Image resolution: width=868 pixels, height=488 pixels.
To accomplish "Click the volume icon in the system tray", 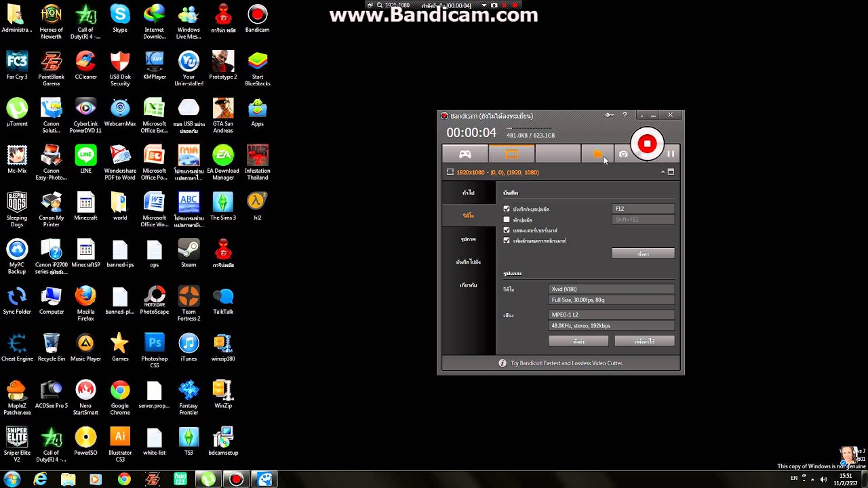I will [824, 479].
